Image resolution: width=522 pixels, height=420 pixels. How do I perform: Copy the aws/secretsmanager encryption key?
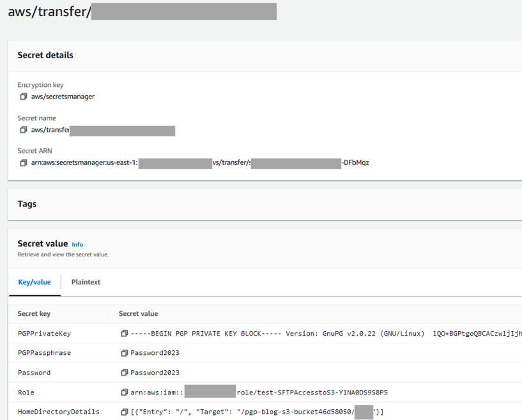22,97
